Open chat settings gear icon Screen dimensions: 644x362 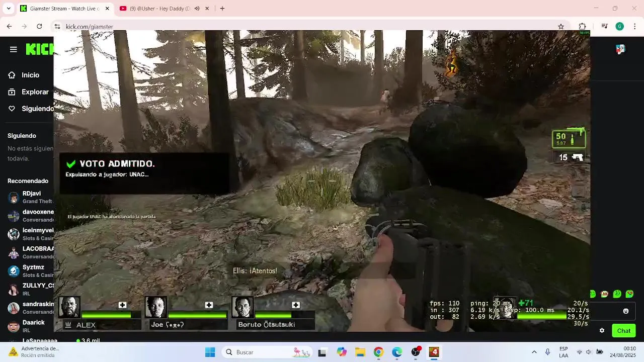602,330
